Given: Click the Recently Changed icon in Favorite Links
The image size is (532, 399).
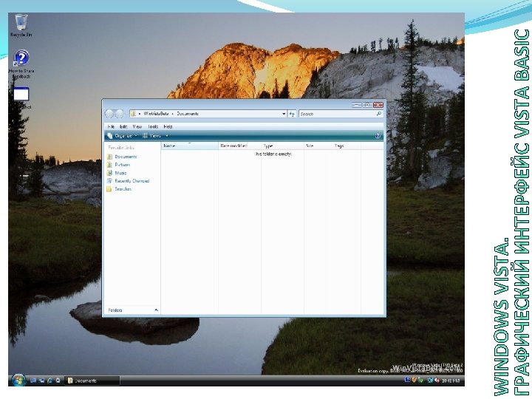Looking at the screenshot, I should coord(109,181).
